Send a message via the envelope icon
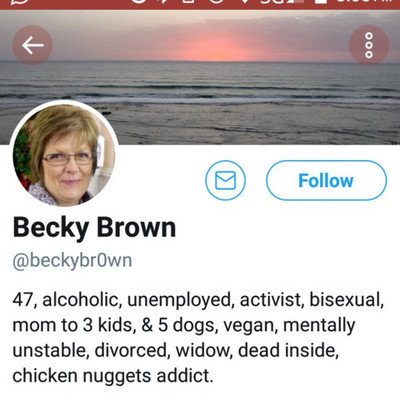The width and height of the screenshot is (400, 400). (x=225, y=180)
